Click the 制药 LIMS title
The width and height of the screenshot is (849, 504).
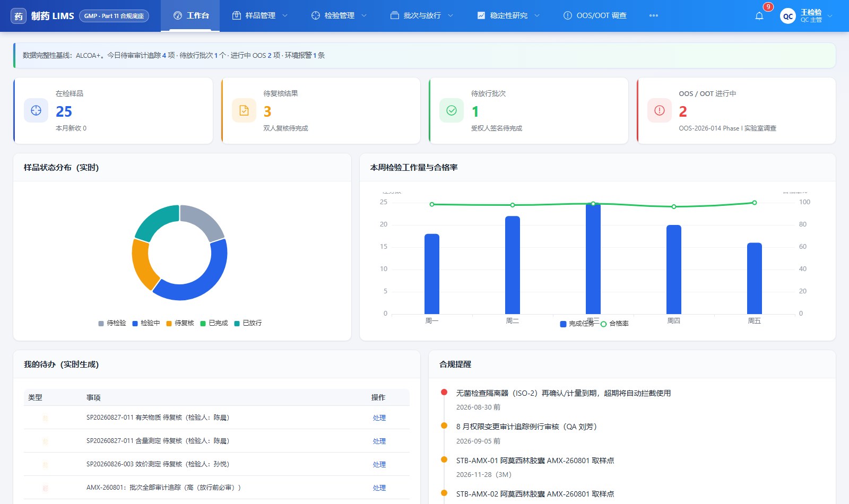click(53, 16)
